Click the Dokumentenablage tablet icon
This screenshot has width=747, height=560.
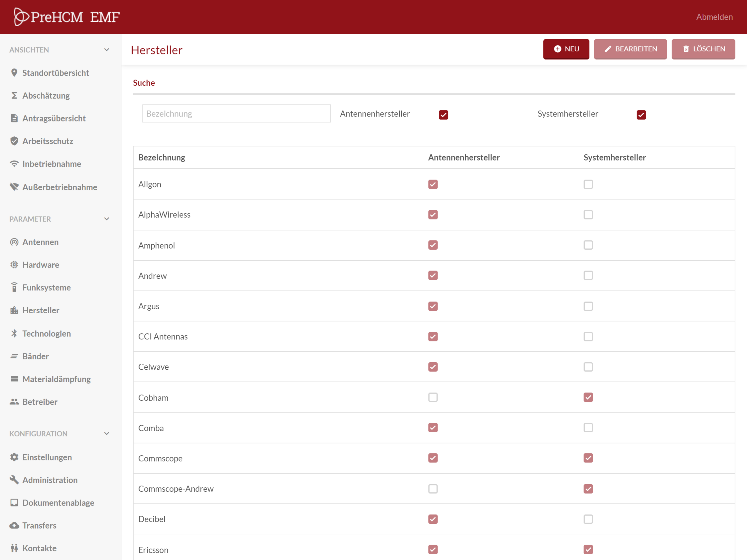[x=14, y=503]
